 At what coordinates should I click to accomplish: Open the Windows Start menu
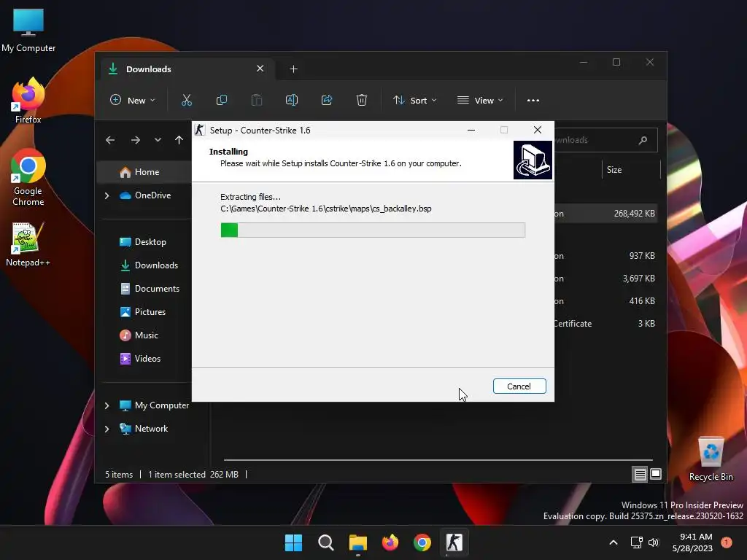(x=293, y=542)
